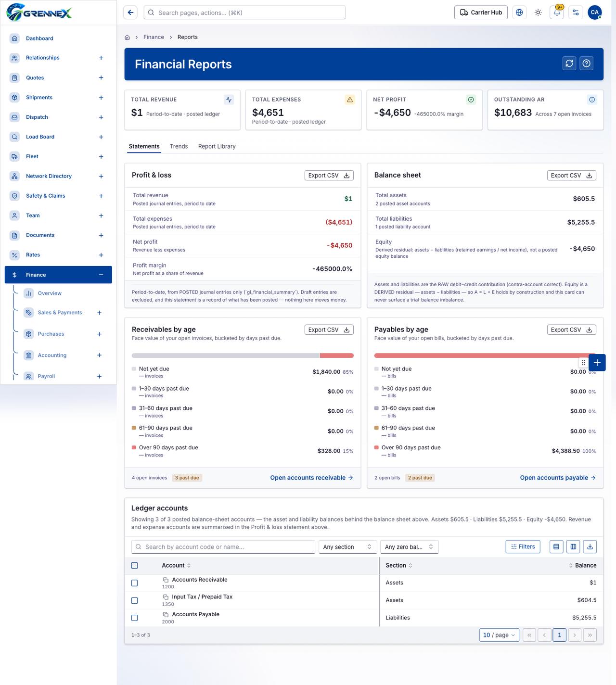
Task: Focus the search by account code field
Action: pos(223,547)
